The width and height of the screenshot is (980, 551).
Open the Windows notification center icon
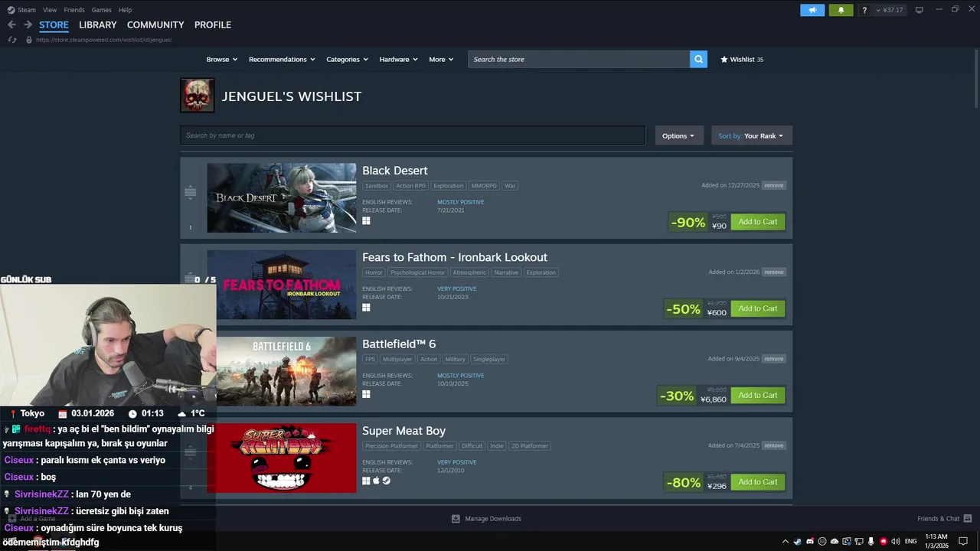(963, 541)
